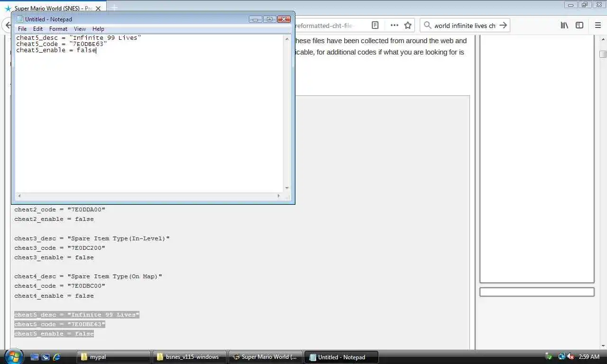Click the Notepad horizontal scrollbar left arrow
607x364 pixels.
point(19,196)
